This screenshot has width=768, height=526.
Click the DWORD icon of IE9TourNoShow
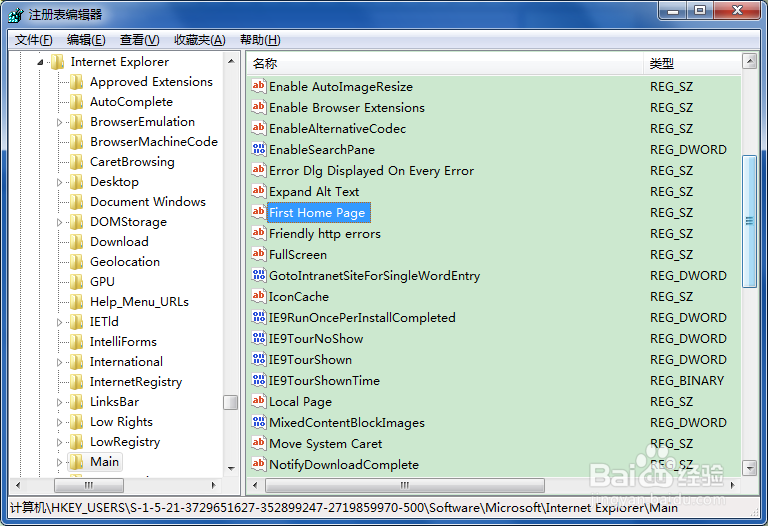pyautogui.click(x=259, y=339)
